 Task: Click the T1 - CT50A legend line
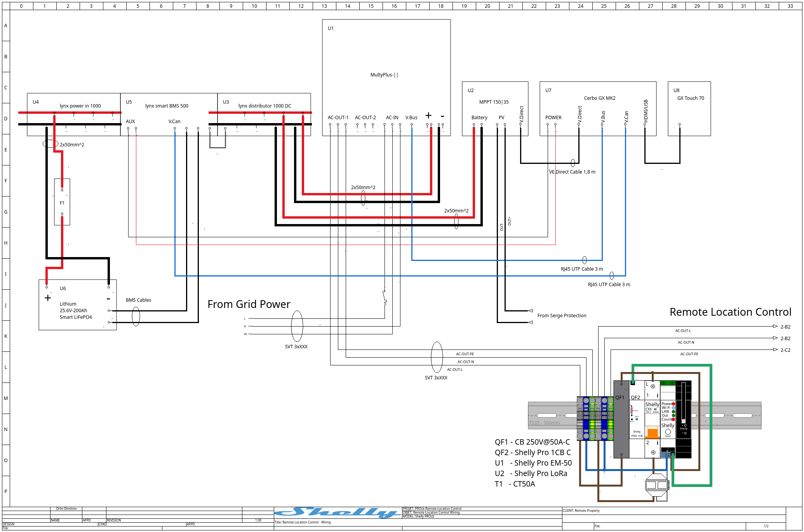click(515, 484)
